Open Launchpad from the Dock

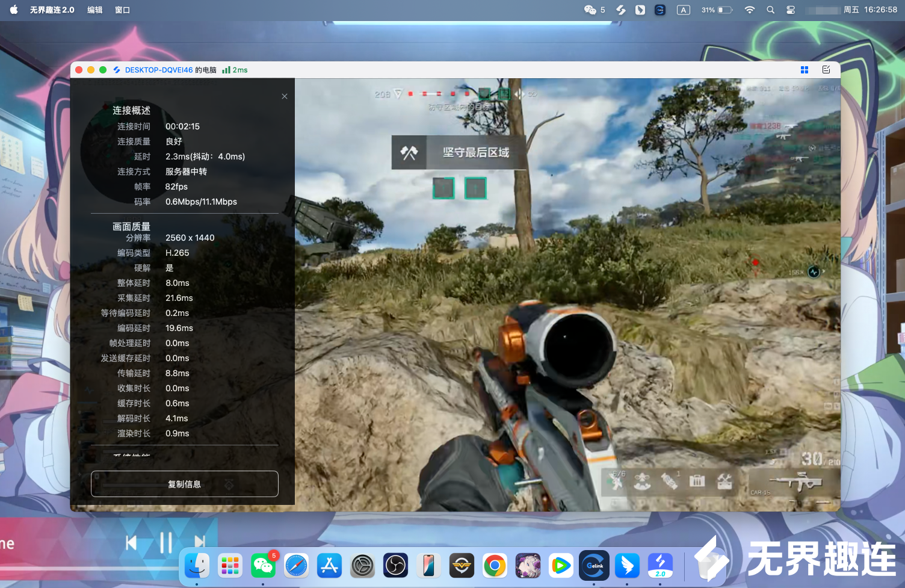click(x=230, y=566)
